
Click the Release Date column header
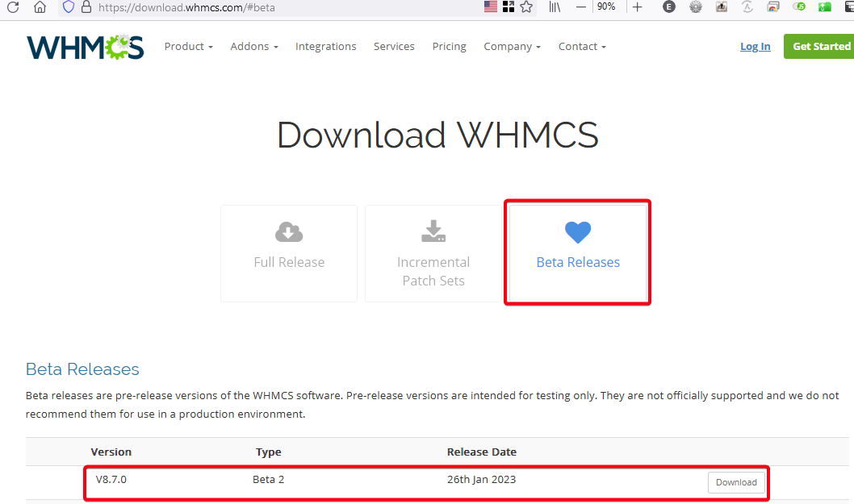click(481, 452)
